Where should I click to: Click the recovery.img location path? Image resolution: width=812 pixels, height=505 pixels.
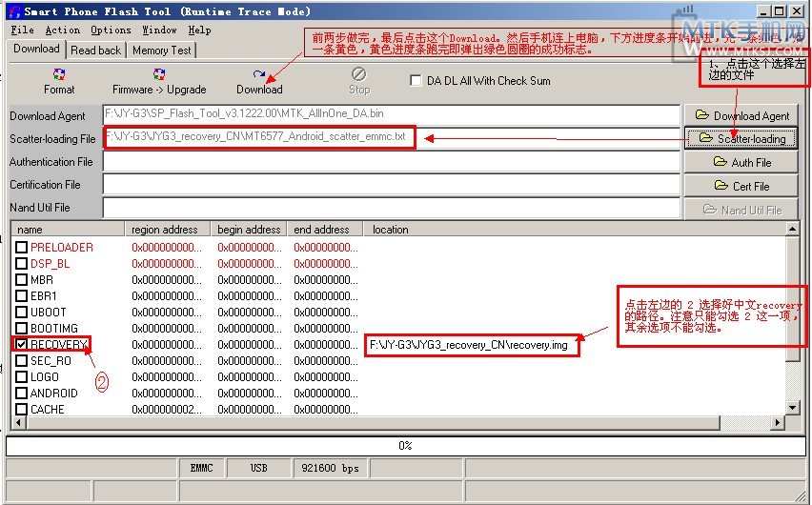tap(469, 345)
